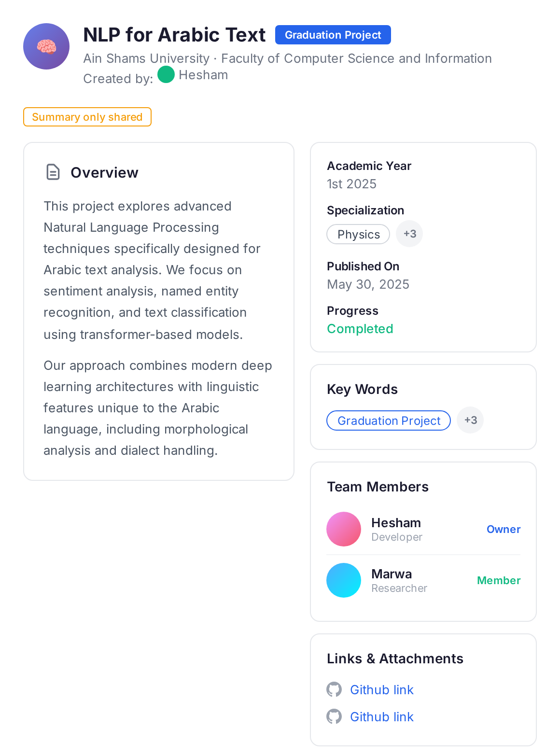The width and height of the screenshot is (560, 756).
Task: Open the first Github link
Action: [x=381, y=690]
